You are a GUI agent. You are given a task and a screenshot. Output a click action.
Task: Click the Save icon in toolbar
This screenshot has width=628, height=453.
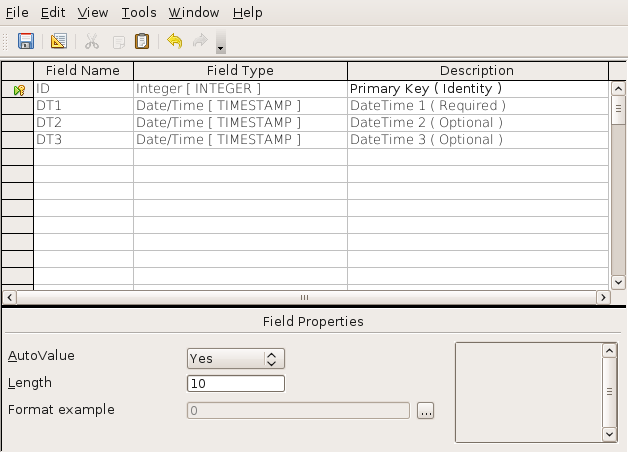(26, 42)
